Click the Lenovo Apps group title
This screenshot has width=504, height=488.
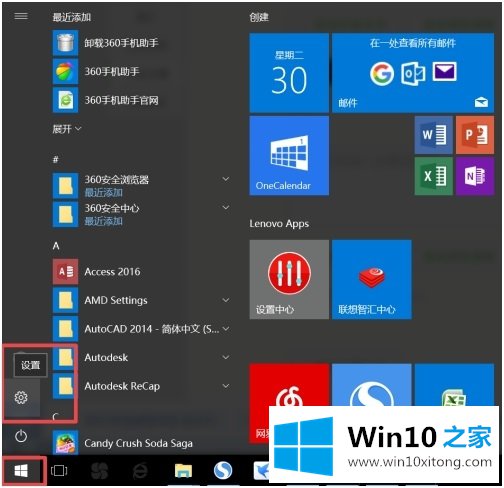pyautogui.click(x=279, y=224)
